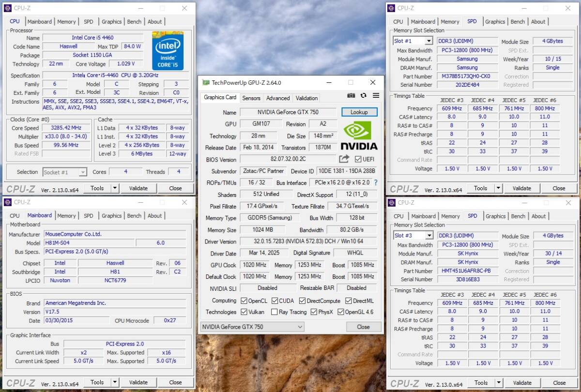Click the Intel Core i5 badge in CPU-Z
The image size is (581, 392).
168,50
